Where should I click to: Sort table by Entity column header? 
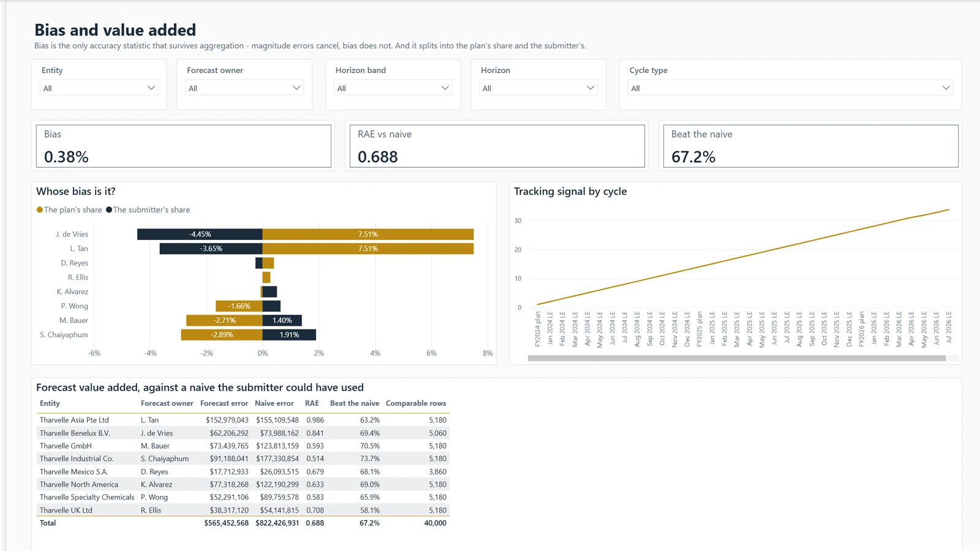coord(50,403)
